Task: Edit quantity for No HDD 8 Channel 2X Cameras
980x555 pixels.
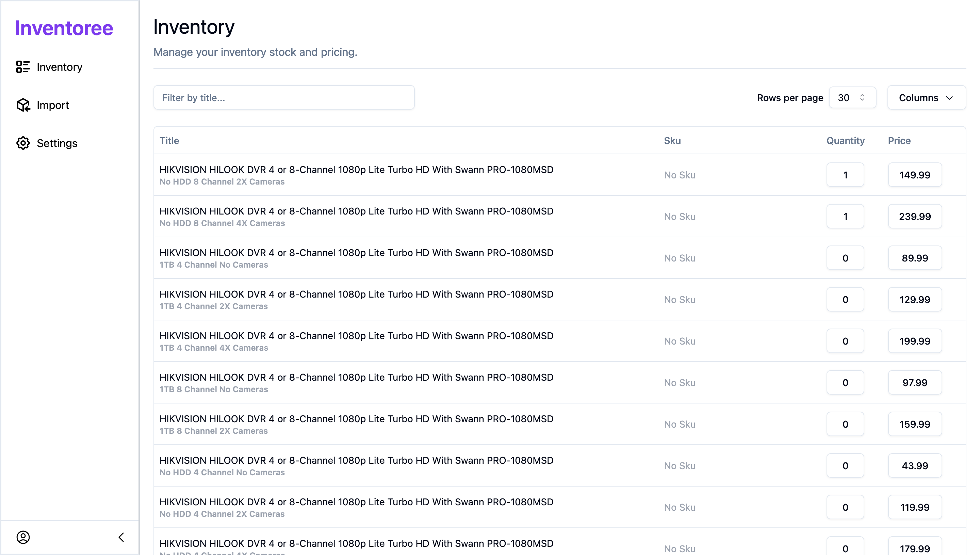Action: pos(845,175)
